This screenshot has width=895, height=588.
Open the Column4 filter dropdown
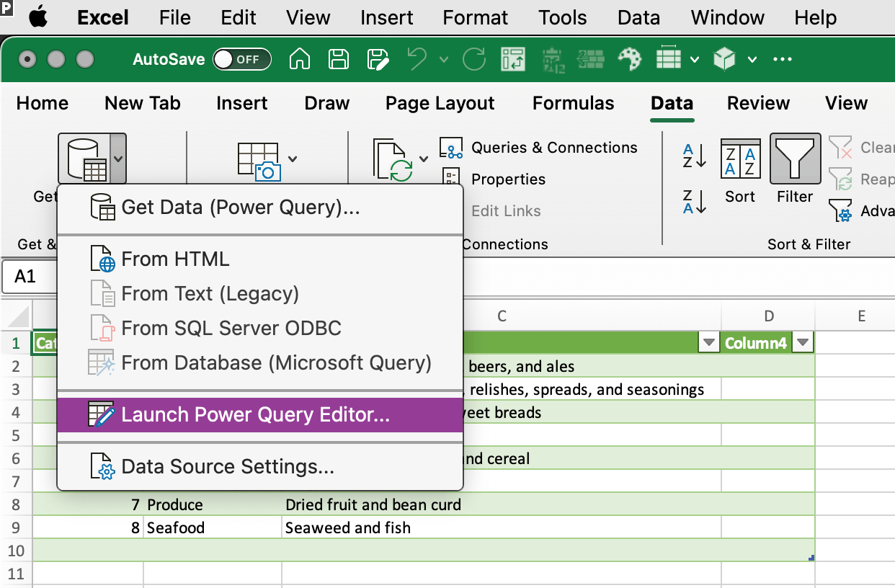coord(803,343)
